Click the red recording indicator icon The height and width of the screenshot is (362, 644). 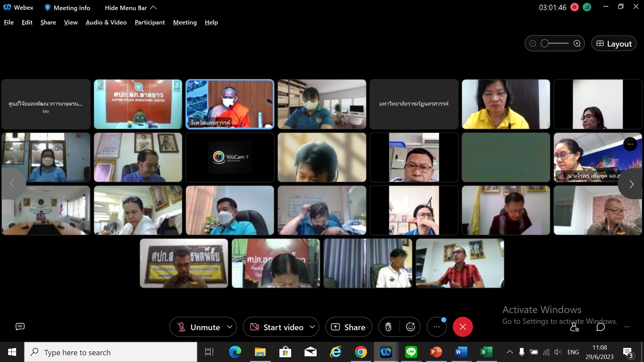[x=574, y=7]
